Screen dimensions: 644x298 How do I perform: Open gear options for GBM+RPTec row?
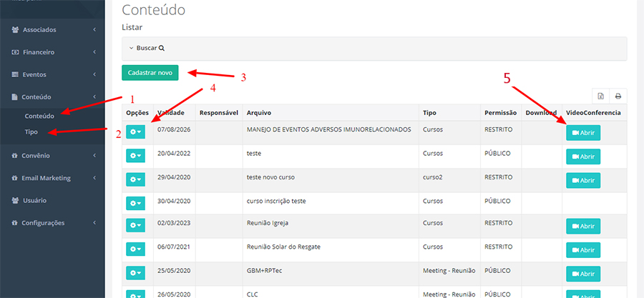[x=135, y=272]
